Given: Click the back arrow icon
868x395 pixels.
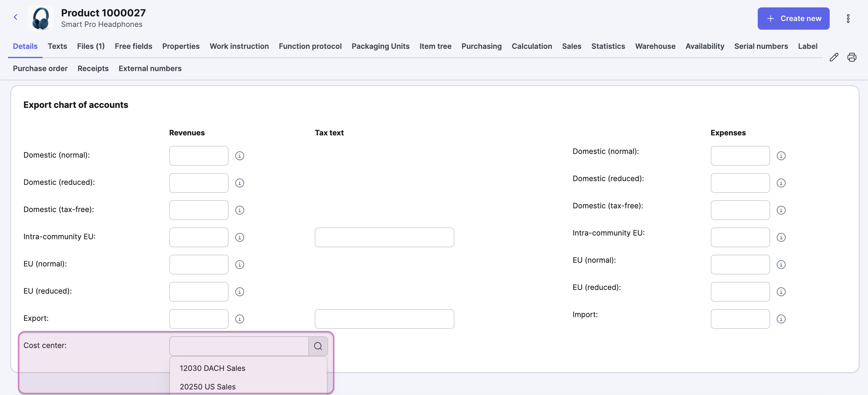Looking at the screenshot, I should (15, 17).
